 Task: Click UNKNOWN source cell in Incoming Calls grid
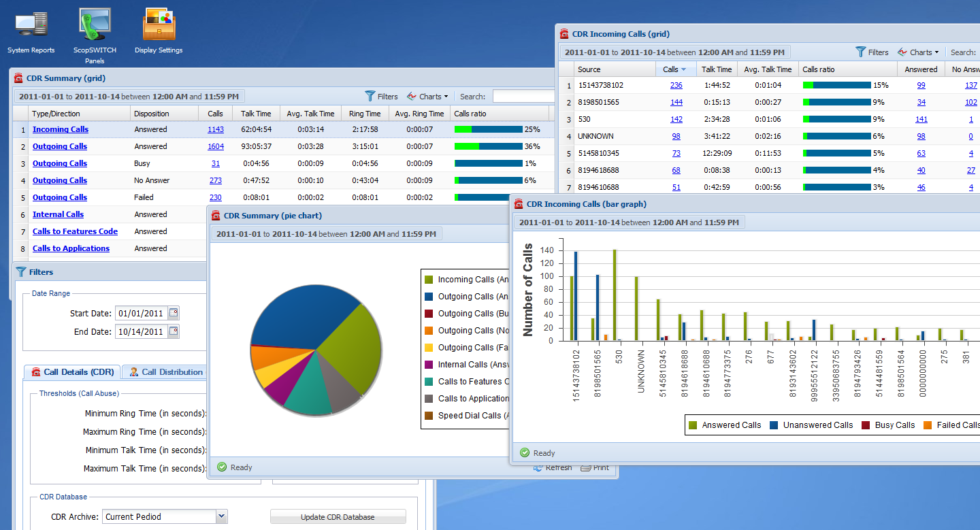tap(595, 136)
